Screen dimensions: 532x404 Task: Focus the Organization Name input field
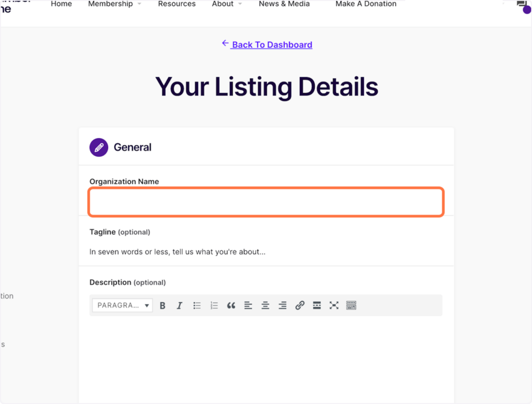[x=266, y=202]
